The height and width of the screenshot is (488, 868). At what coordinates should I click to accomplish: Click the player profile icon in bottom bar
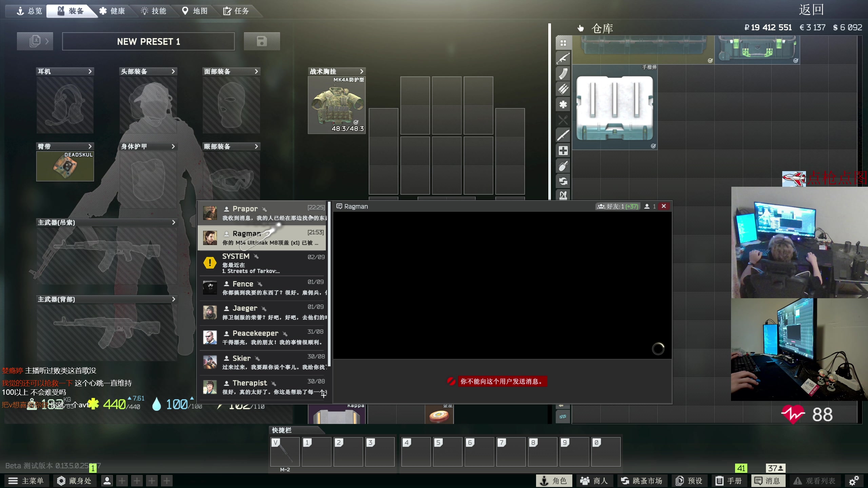[x=107, y=481]
